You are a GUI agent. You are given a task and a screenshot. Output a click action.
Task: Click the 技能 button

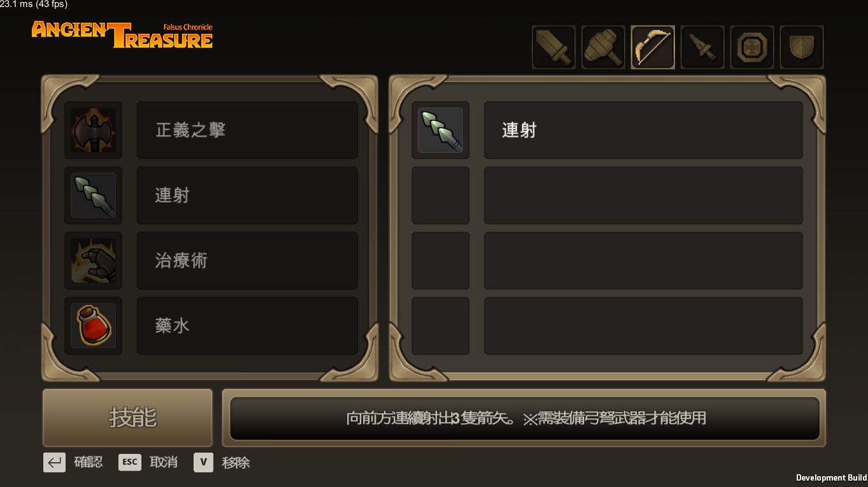[127, 418]
